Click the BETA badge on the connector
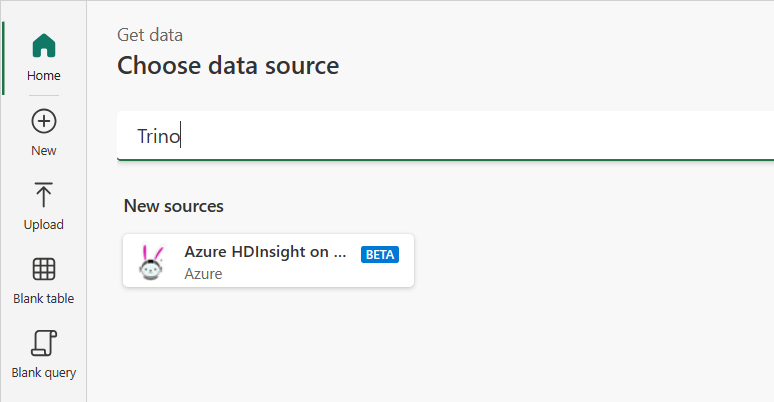The image size is (774, 402). click(x=380, y=254)
